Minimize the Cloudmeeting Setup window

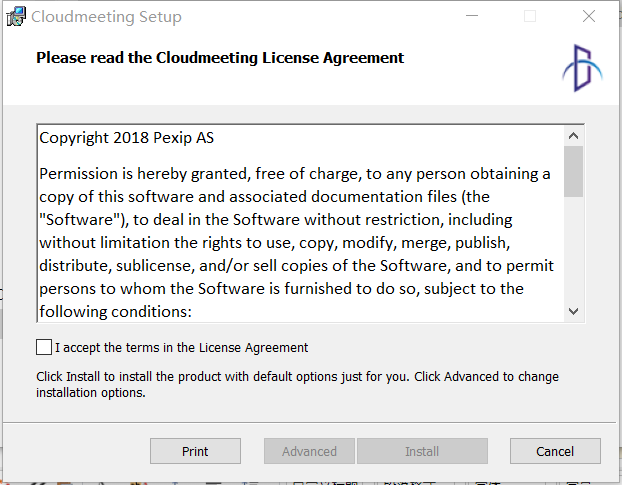pyautogui.click(x=472, y=16)
